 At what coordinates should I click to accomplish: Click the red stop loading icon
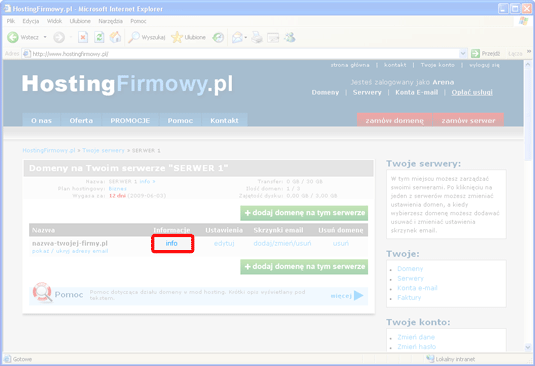83,37
